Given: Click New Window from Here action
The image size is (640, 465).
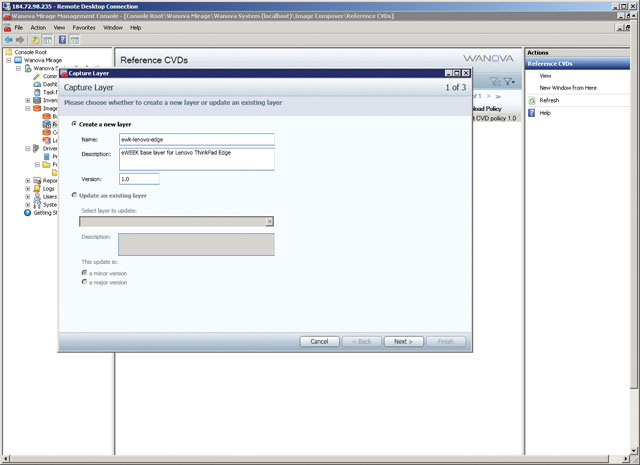Looking at the screenshot, I should click(568, 88).
